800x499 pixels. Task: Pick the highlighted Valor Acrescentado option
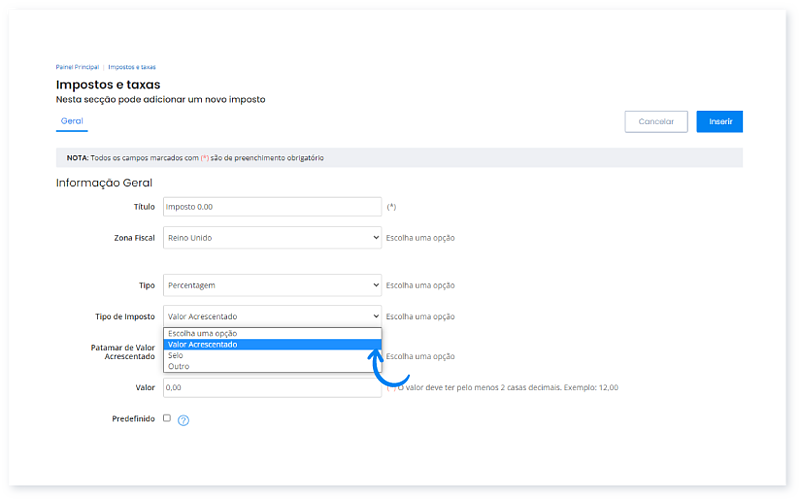203,344
